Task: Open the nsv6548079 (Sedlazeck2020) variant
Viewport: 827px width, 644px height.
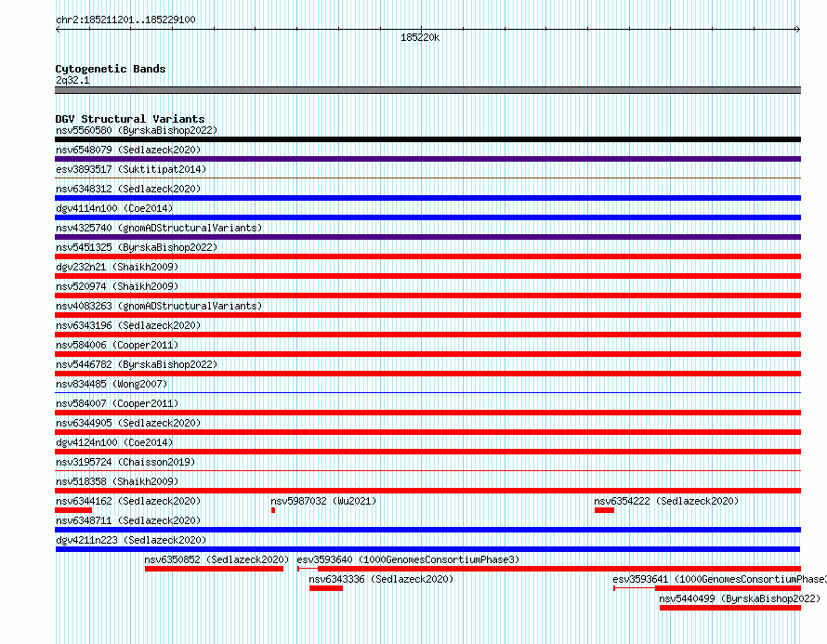Action: click(x=128, y=150)
